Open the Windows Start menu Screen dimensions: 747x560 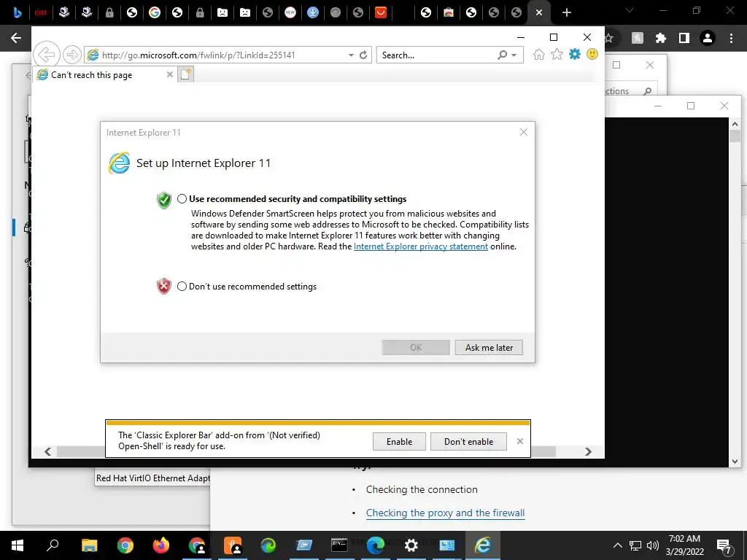(18, 545)
